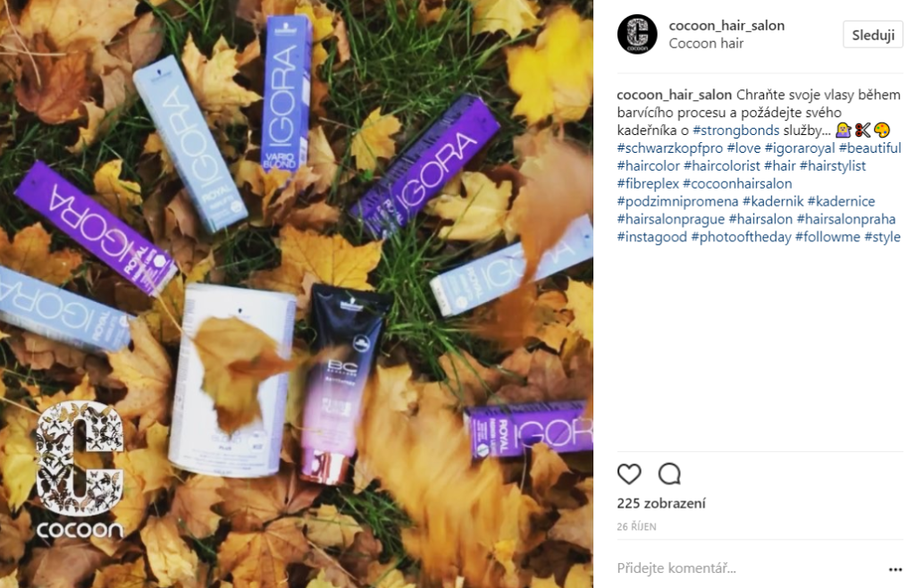Open the #fibreplex hashtag

click(648, 184)
